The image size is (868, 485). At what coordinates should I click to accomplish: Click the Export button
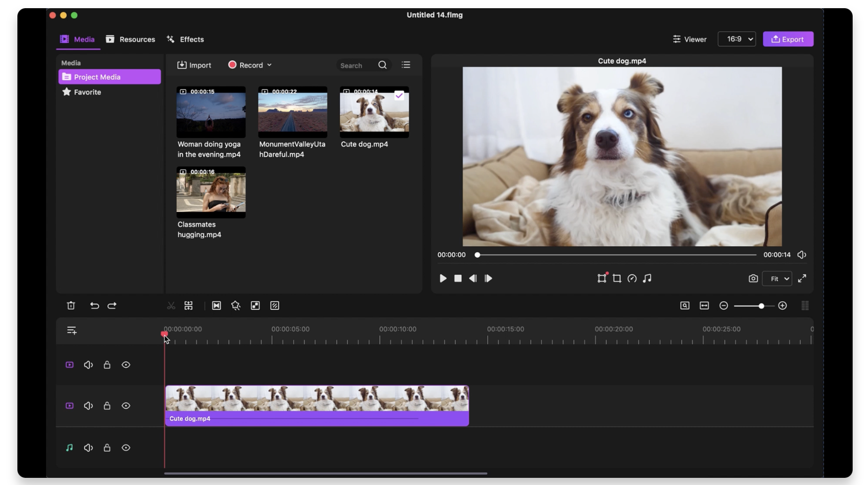click(788, 39)
